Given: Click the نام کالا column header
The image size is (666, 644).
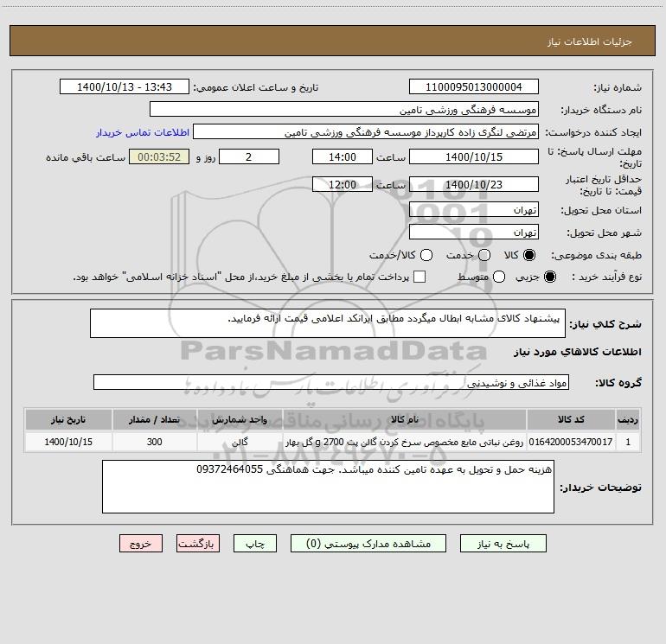Looking at the screenshot, I should 405,419.
